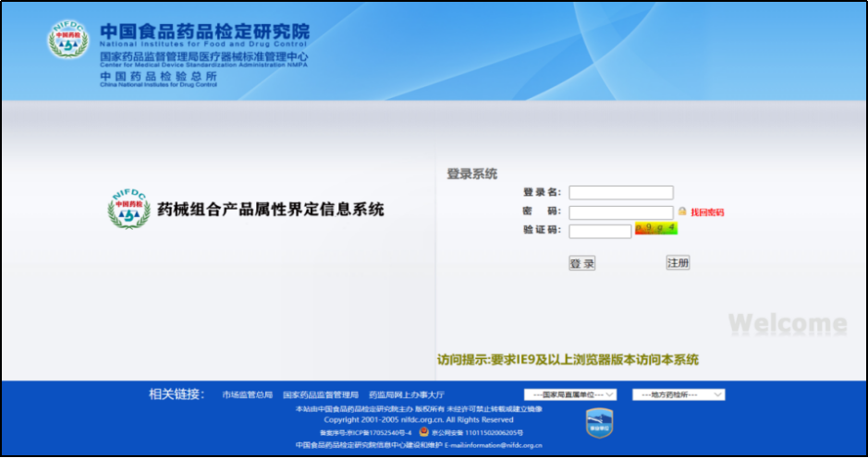Click the blue shield emblem in the footer
868x458 pixels.
[x=600, y=423]
